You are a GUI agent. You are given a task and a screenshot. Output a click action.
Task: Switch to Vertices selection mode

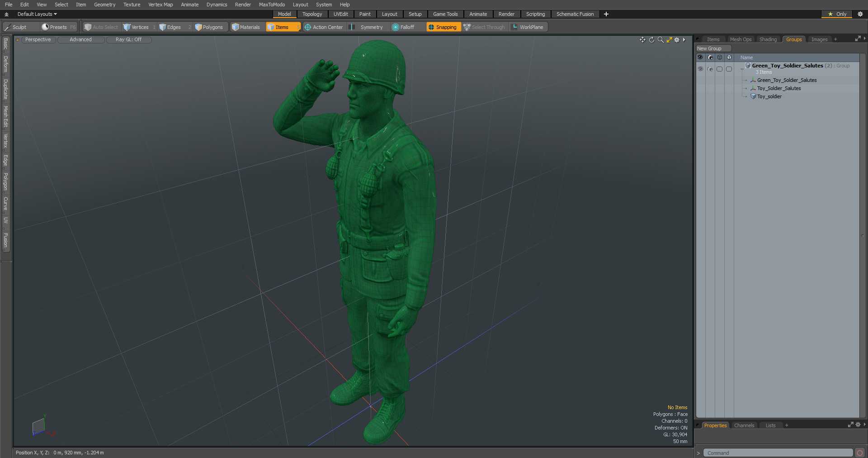click(139, 27)
